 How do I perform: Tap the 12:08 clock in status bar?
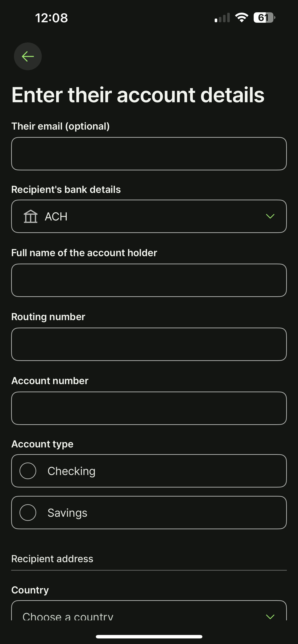click(x=52, y=18)
